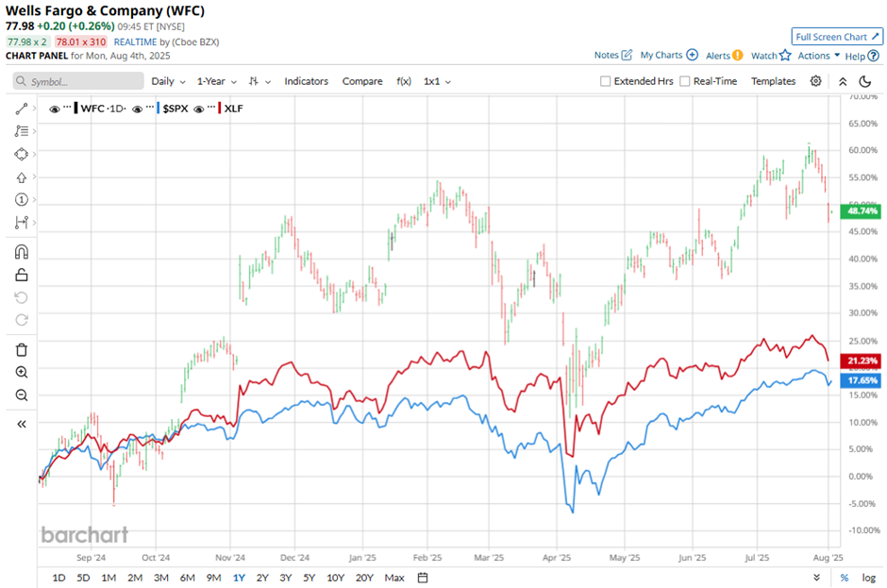Screen dimensions: 887x588
Task: Click the lock drawings icon
Action: [x=21, y=275]
